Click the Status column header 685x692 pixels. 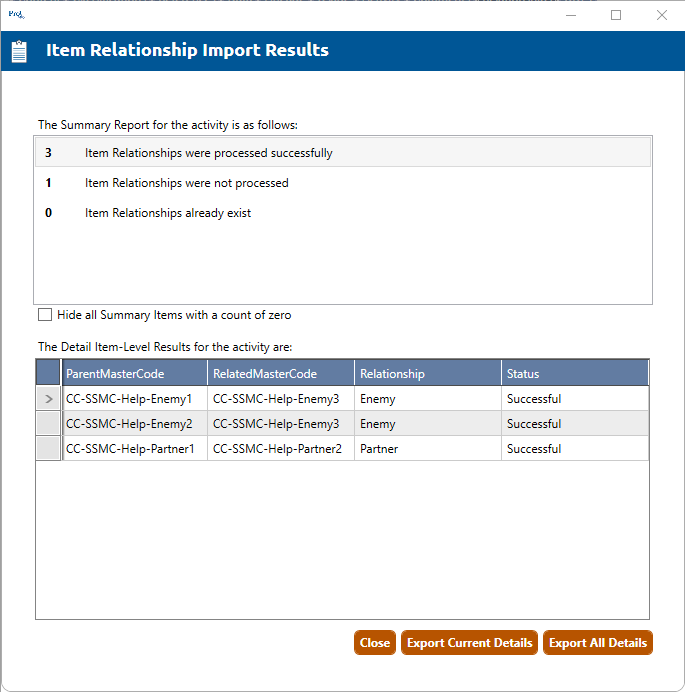point(574,373)
